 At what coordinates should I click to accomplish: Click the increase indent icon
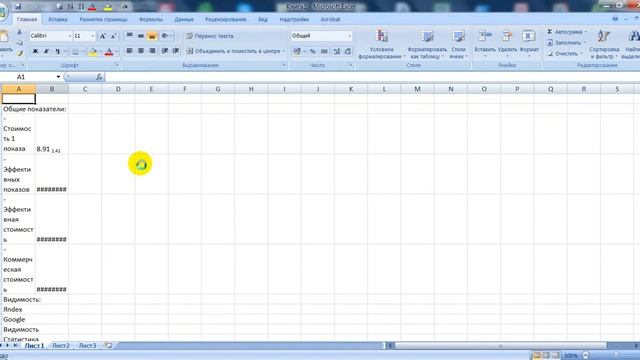click(x=176, y=51)
